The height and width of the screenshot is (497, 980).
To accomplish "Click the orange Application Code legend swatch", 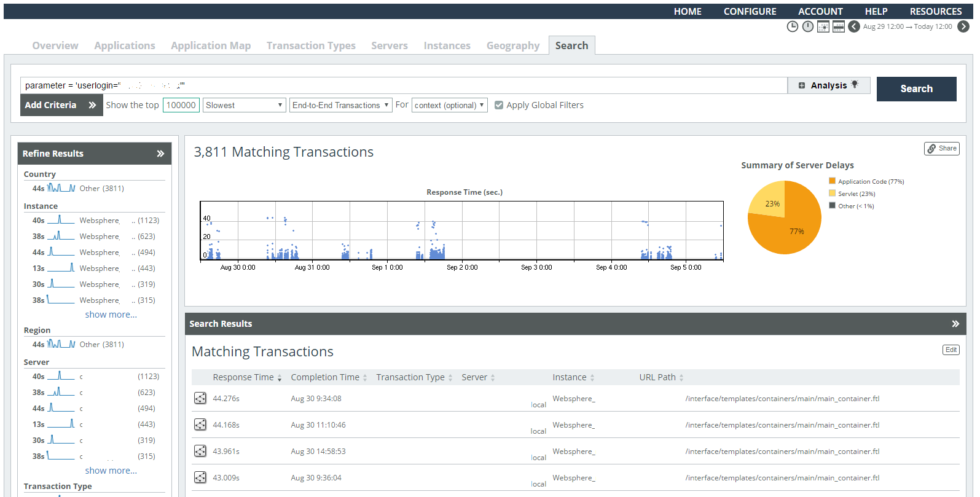I will point(832,181).
